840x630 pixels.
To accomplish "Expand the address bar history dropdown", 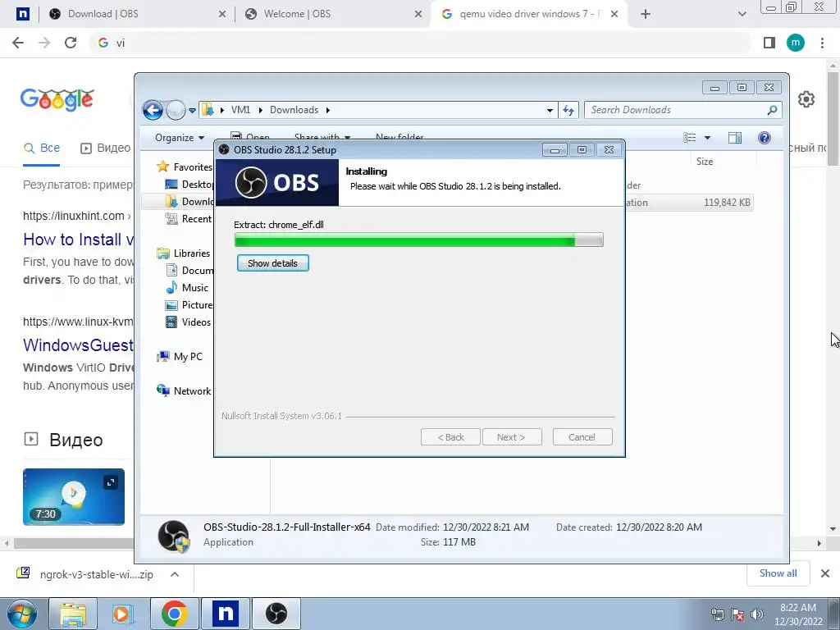I will pyautogui.click(x=550, y=111).
